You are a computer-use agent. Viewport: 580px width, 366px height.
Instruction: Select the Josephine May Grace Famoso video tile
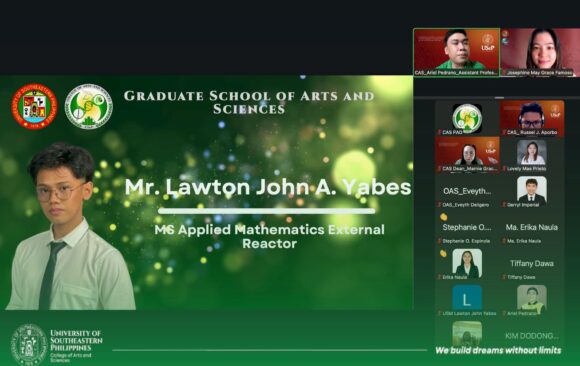click(x=540, y=53)
